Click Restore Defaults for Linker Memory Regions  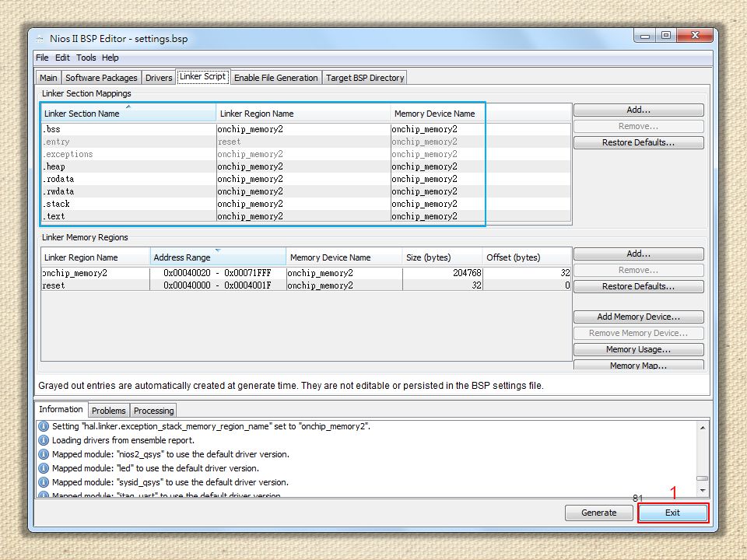pos(638,286)
